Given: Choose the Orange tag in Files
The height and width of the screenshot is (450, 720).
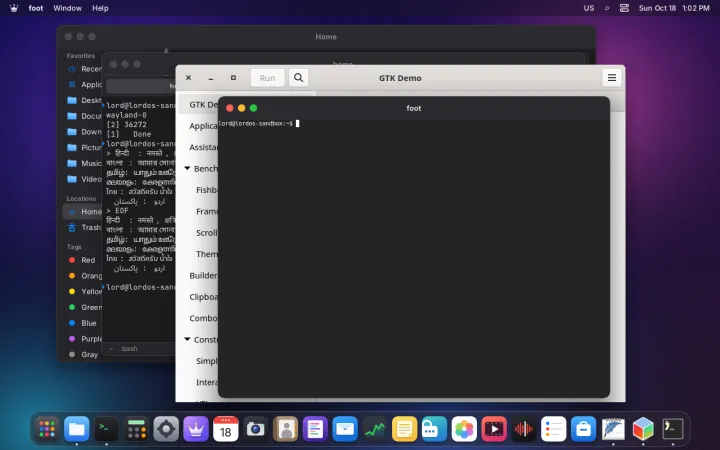Looking at the screenshot, I should point(84,276).
